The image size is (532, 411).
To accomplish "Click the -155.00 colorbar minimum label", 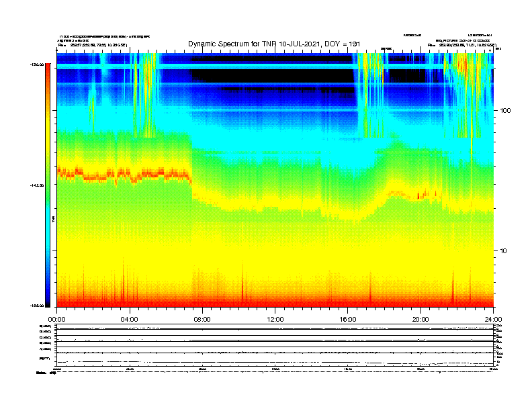I will click(38, 306).
